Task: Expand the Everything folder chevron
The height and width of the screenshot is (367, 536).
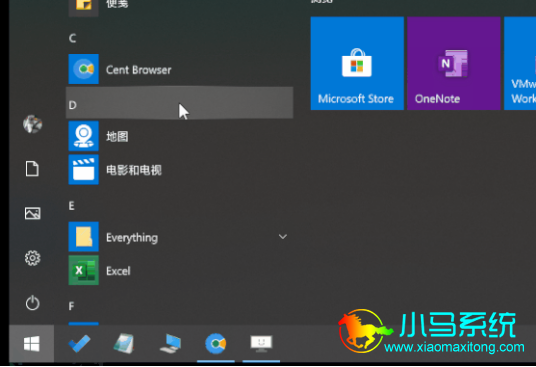Action: (283, 236)
